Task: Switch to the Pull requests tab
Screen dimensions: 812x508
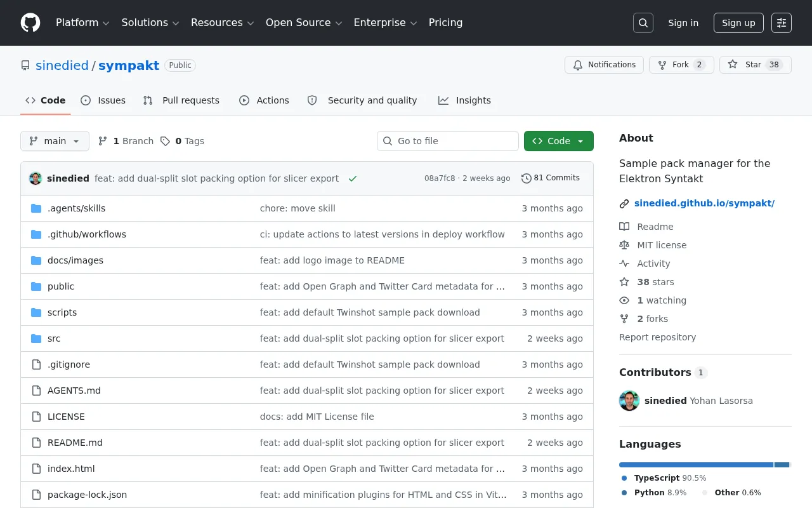Action: pos(181,100)
